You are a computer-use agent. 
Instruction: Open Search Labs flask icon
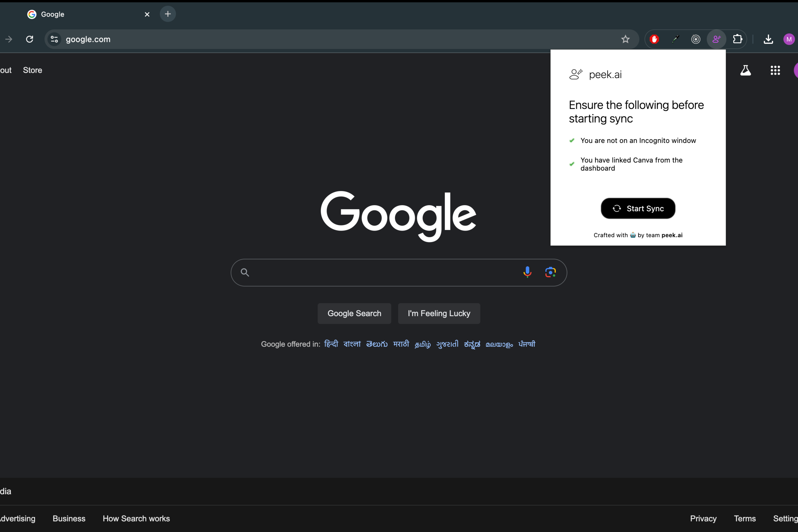pyautogui.click(x=745, y=70)
